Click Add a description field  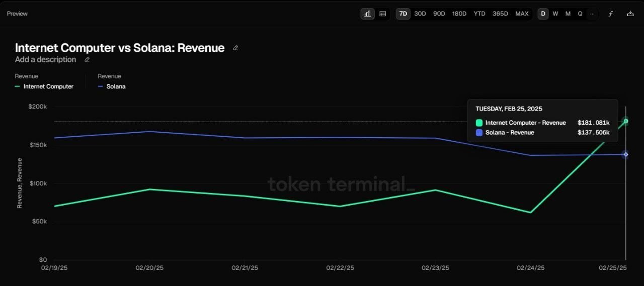click(45, 59)
